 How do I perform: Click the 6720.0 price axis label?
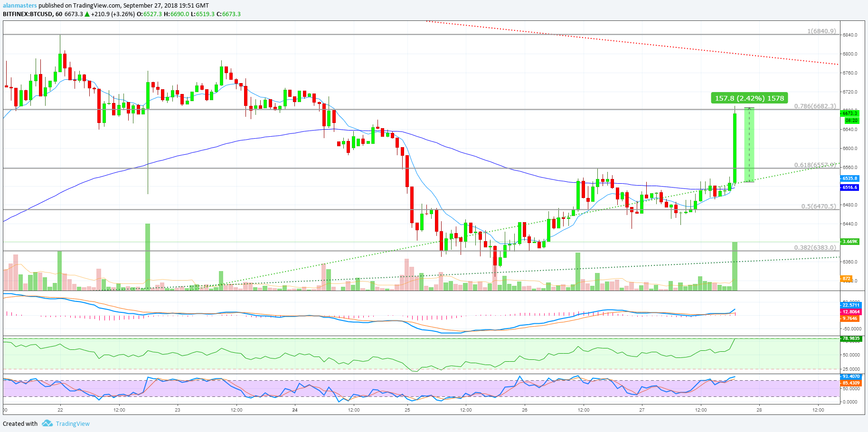(850, 92)
